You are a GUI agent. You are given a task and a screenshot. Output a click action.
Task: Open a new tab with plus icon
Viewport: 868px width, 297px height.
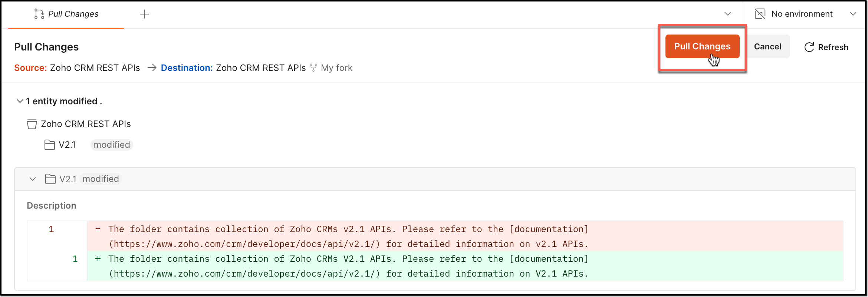(x=145, y=14)
